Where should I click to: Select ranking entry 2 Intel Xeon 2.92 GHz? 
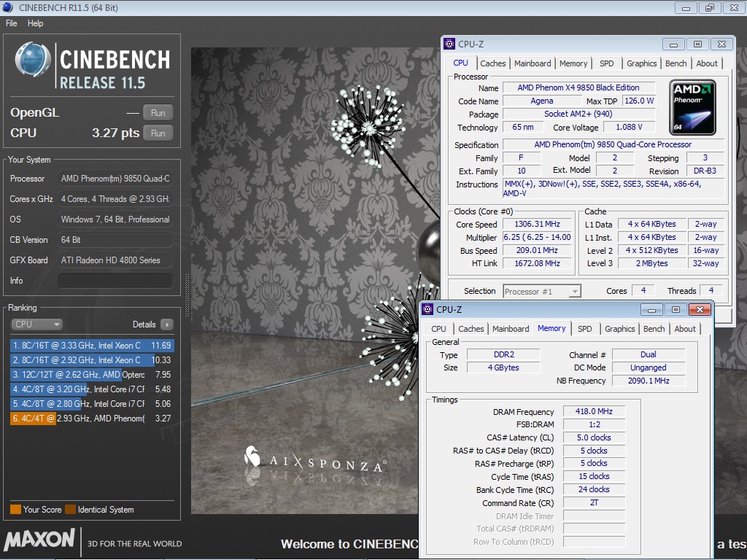tap(92, 360)
